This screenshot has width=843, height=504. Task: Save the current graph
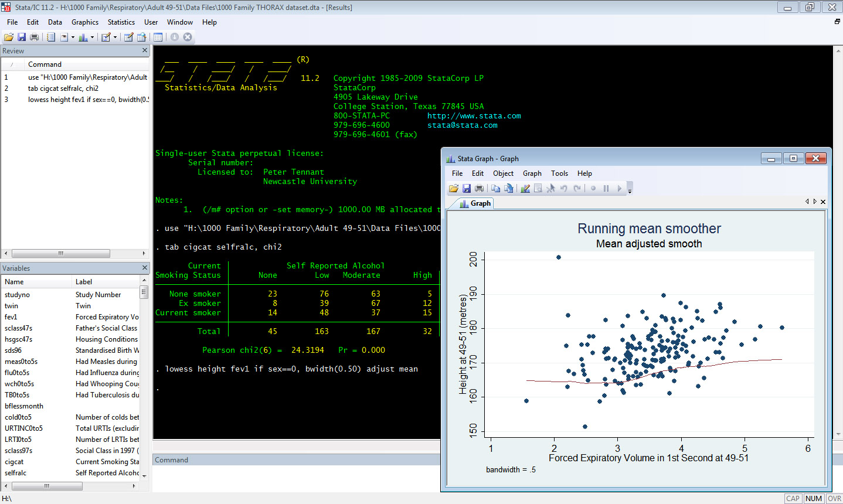(467, 188)
